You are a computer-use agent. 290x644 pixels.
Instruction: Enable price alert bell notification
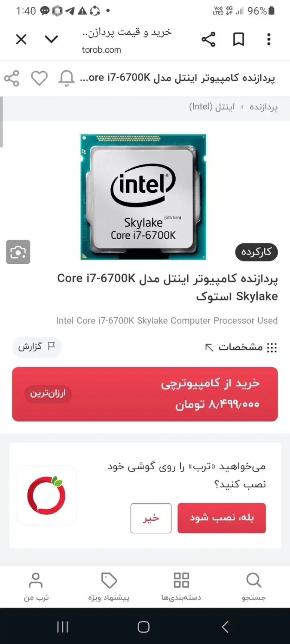(67, 79)
